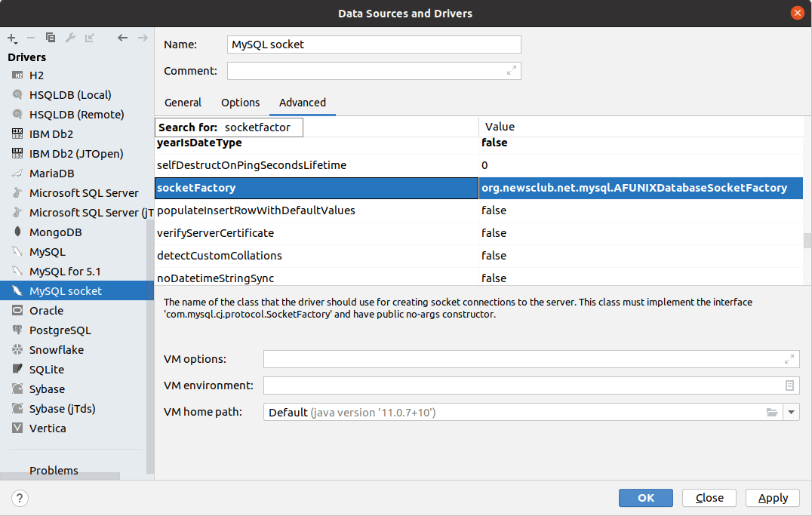Open the VM home path dropdown

792,412
